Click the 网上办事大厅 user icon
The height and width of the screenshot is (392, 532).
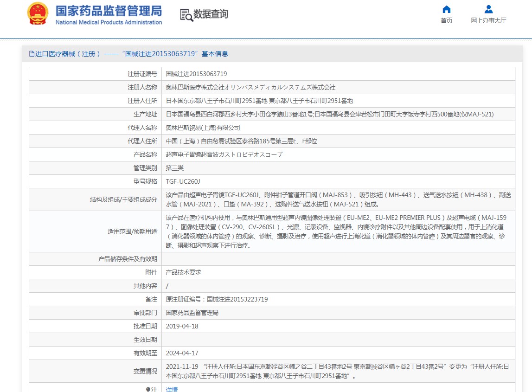click(488, 9)
